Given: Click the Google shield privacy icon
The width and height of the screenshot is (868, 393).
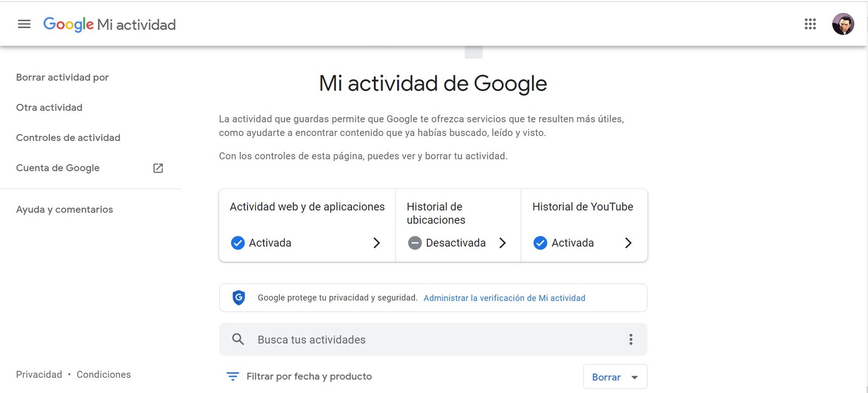Looking at the screenshot, I should click(x=239, y=298).
